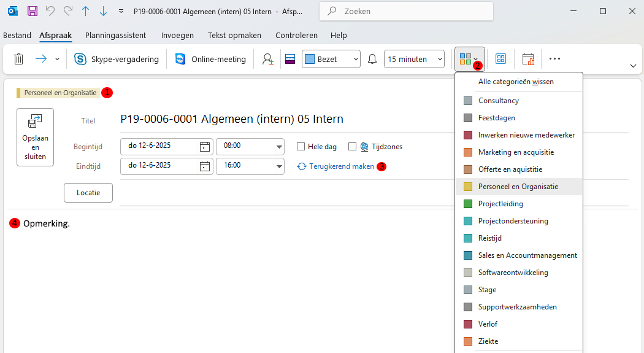Open the Help tab
This screenshot has height=353, width=644.
(339, 36)
